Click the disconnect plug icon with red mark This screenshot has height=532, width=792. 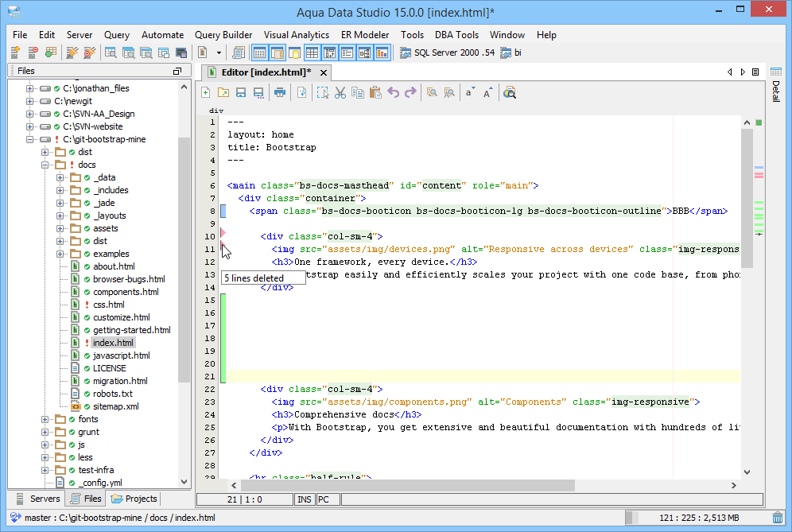click(x=89, y=52)
